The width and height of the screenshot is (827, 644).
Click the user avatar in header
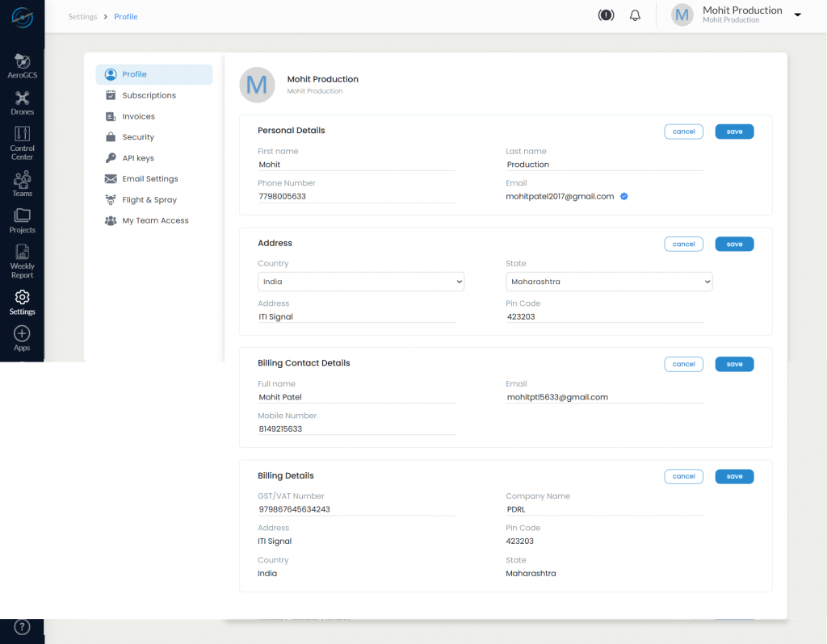(682, 15)
